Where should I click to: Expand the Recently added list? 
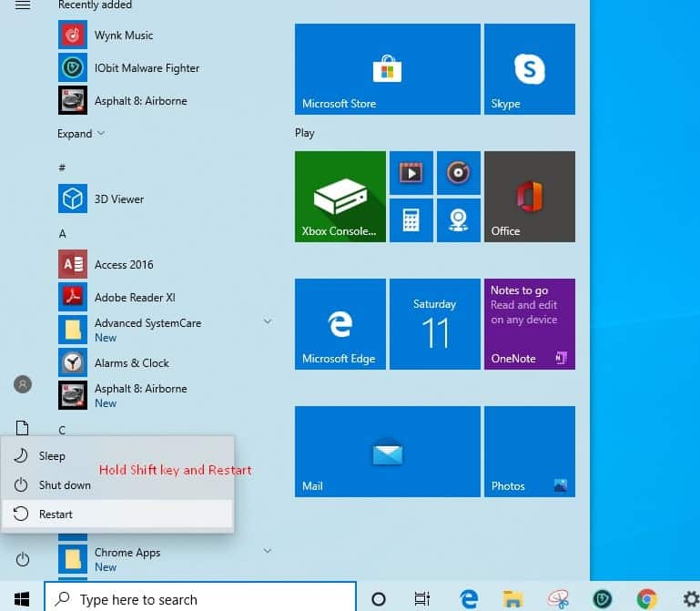click(x=81, y=134)
